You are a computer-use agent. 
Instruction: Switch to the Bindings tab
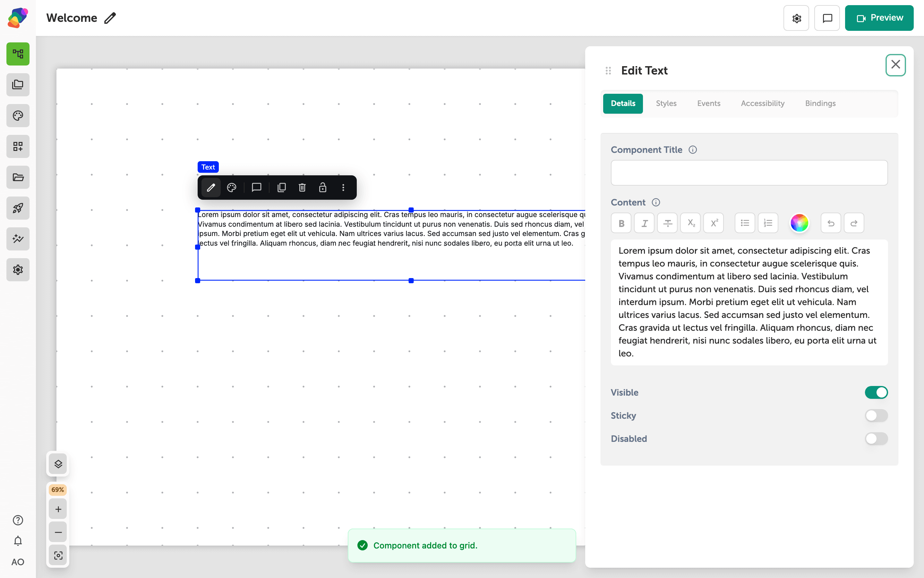click(x=820, y=103)
